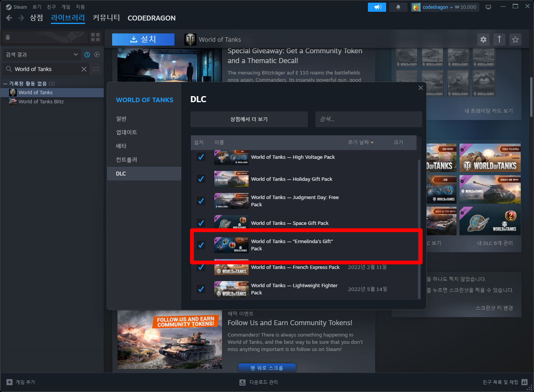The height and width of the screenshot is (392, 534).
Task: Go back with the left arrow
Action: pos(9,18)
